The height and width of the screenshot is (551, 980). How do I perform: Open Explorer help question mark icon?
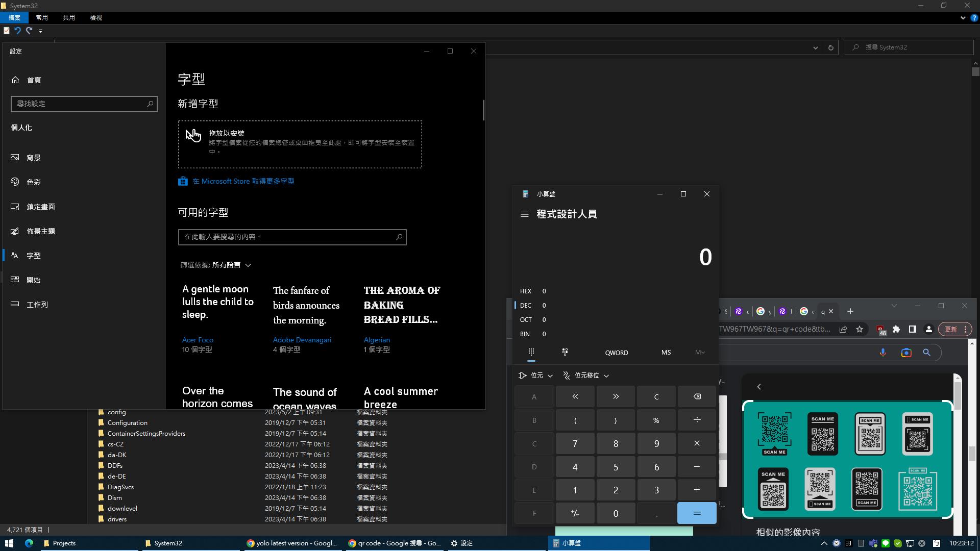974,17
